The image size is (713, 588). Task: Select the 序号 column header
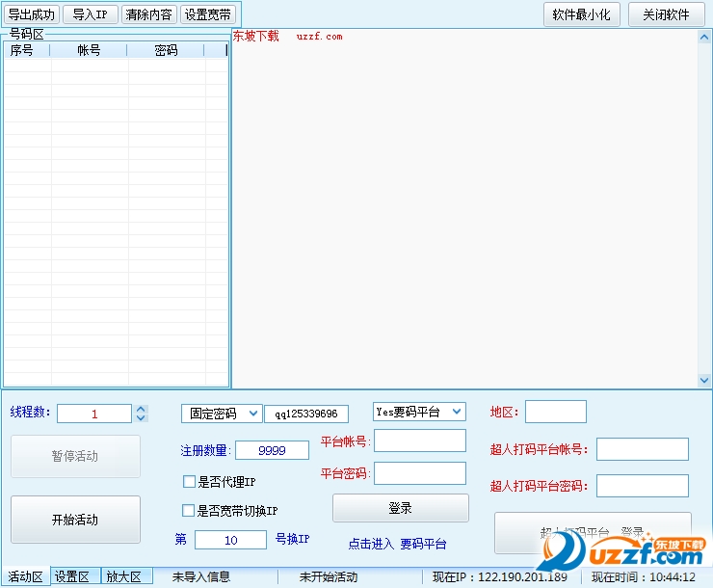point(26,50)
